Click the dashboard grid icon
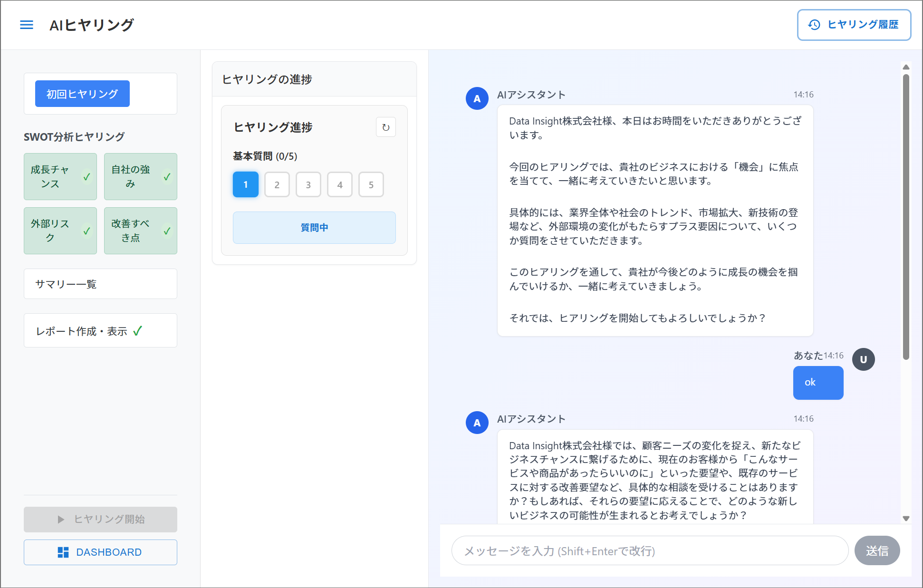 (63, 552)
